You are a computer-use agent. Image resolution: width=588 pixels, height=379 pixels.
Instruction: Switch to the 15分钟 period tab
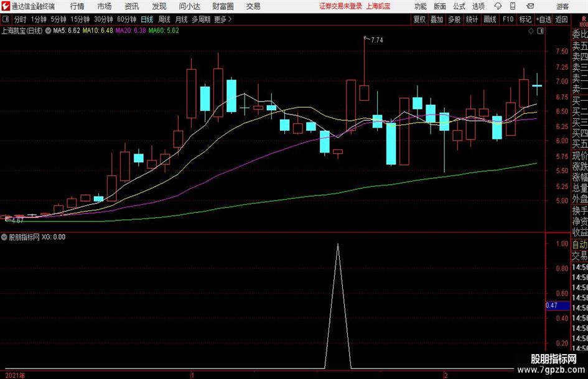point(80,19)
